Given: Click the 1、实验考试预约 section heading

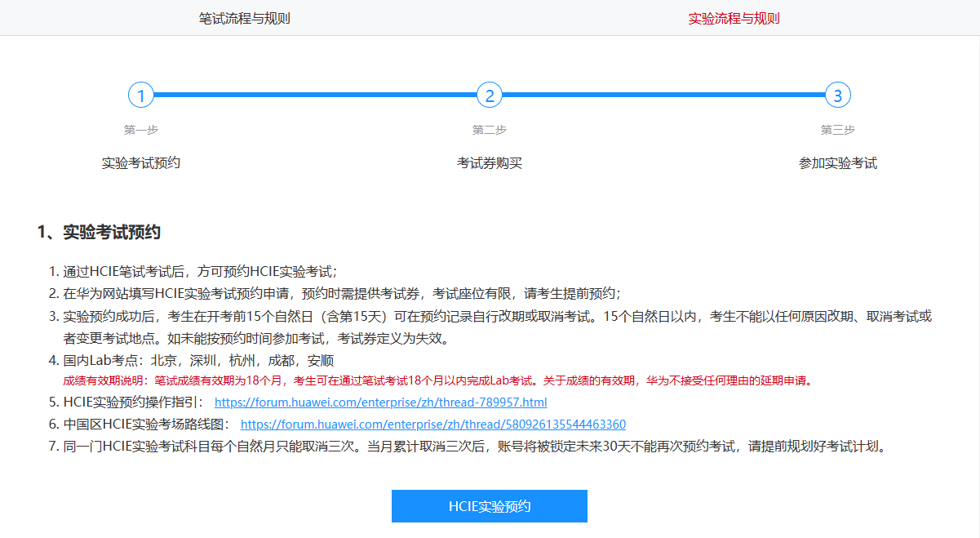Looking at the screenshot, I should 99,233.
